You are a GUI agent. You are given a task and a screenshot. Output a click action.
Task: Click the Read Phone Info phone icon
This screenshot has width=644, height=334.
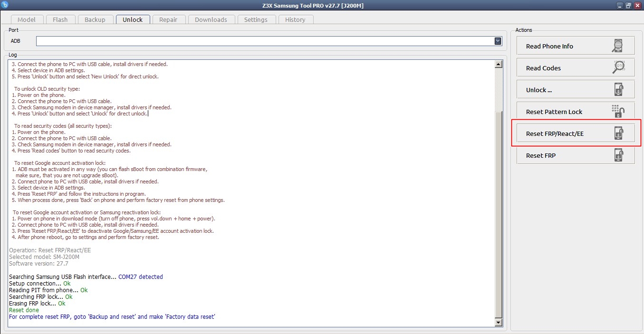tap(618, 46)
